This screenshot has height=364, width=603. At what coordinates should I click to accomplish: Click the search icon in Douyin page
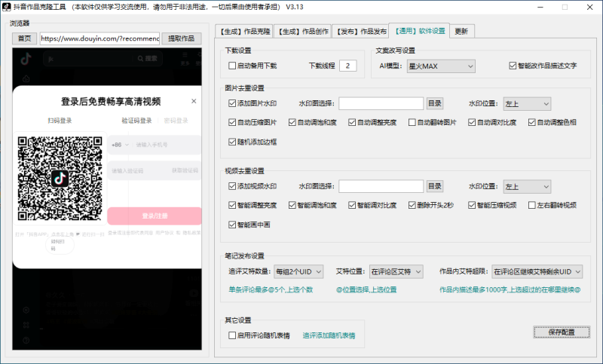140,59
